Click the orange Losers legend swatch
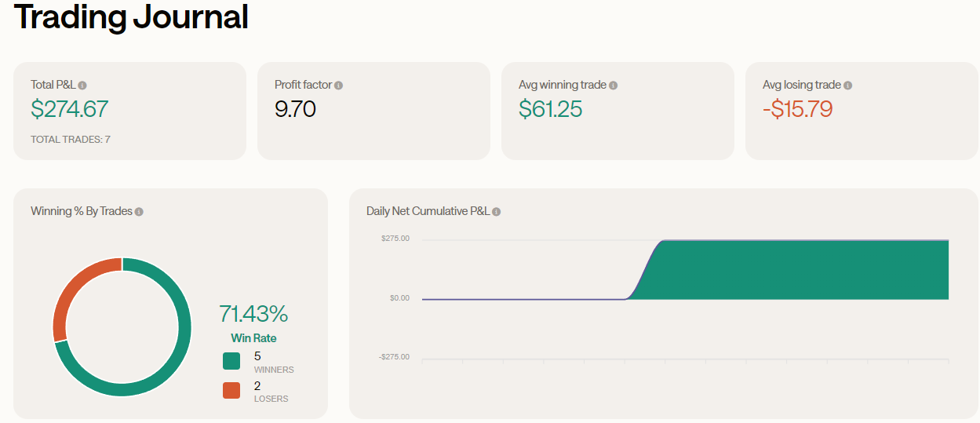Image resolution: width=980 pixels, height=423 pixels. tap(231, 390)
